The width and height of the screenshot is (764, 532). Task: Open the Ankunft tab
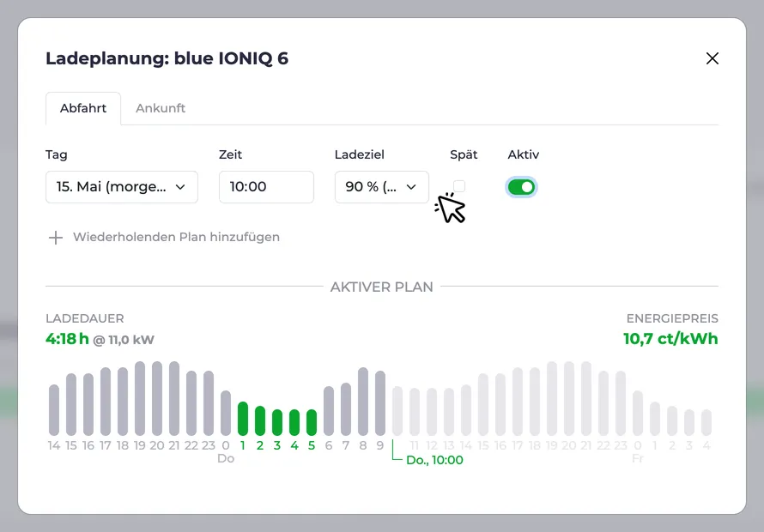(161, 108)
